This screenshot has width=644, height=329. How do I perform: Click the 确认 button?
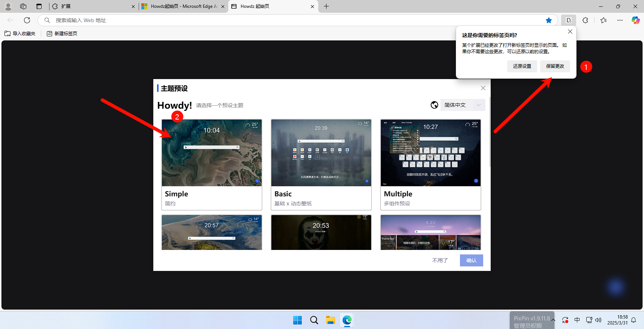(x=472, y=260)
